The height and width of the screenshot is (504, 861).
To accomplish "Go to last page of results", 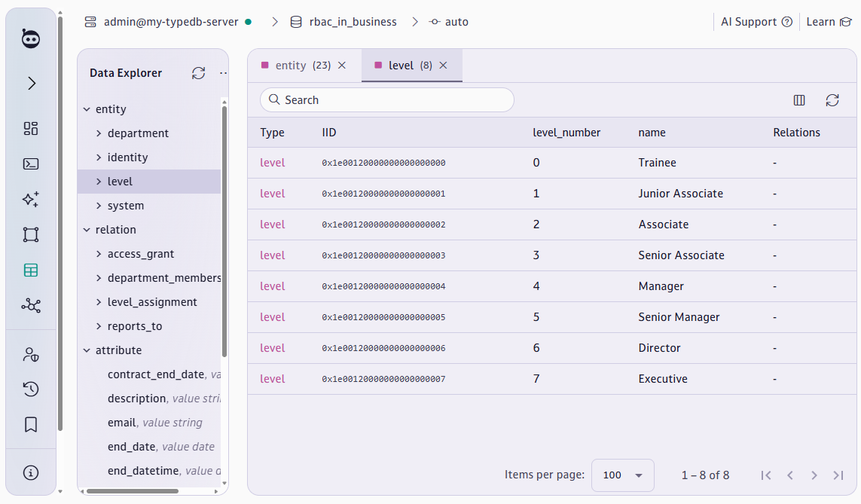I will (x=838, y=475).
